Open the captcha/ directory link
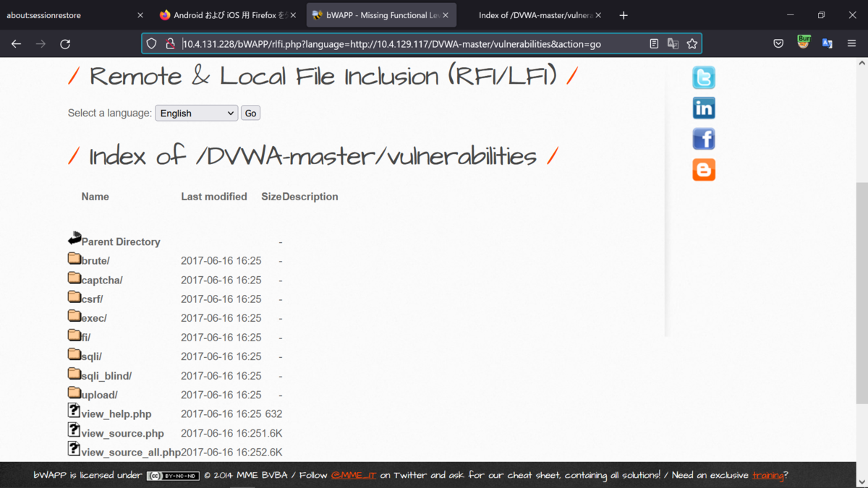868x488 pixels. [102, 280]
